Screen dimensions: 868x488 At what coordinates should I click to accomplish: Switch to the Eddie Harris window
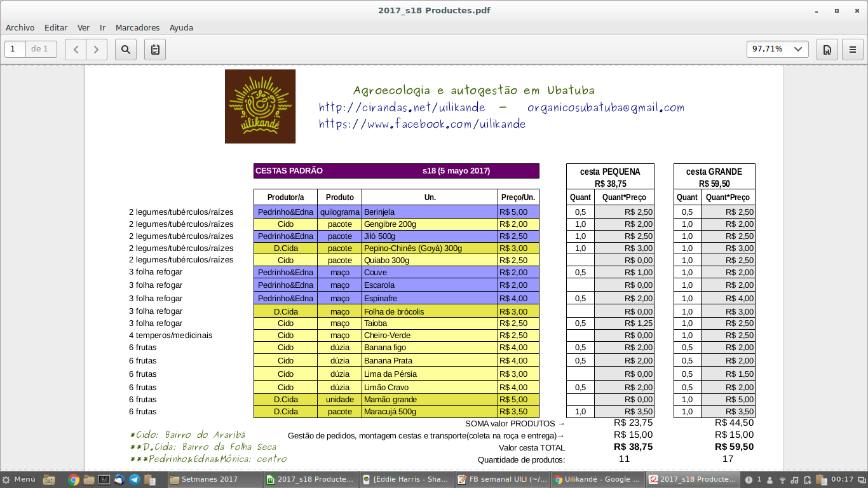pyautogui.click(x=407, y=480)
